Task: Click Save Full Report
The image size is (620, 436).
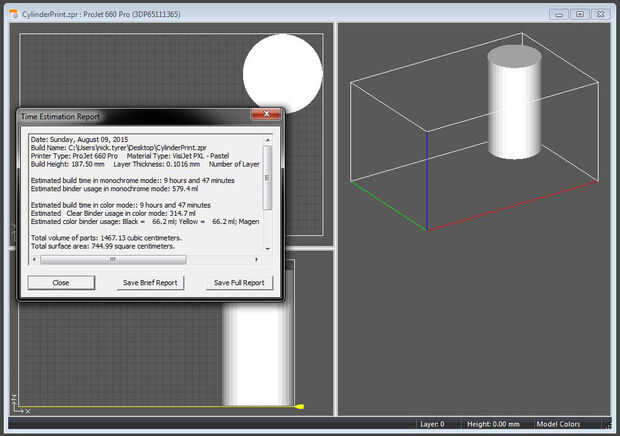Action: pyautogui.click(x=239, y=283)
